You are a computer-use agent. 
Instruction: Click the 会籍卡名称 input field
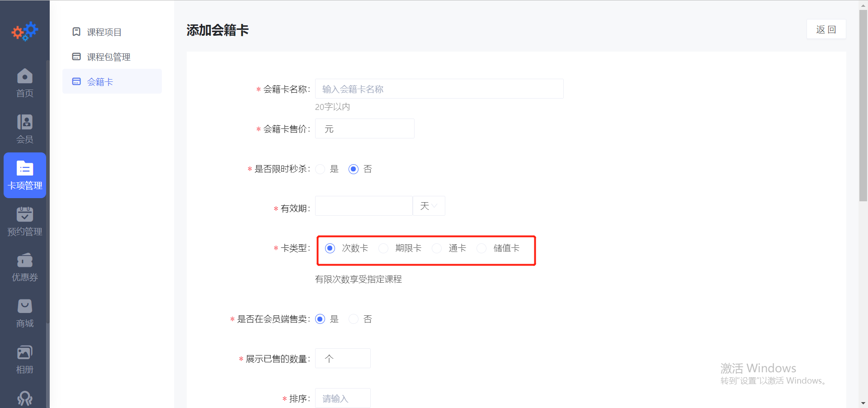click(x=439, y=89)
